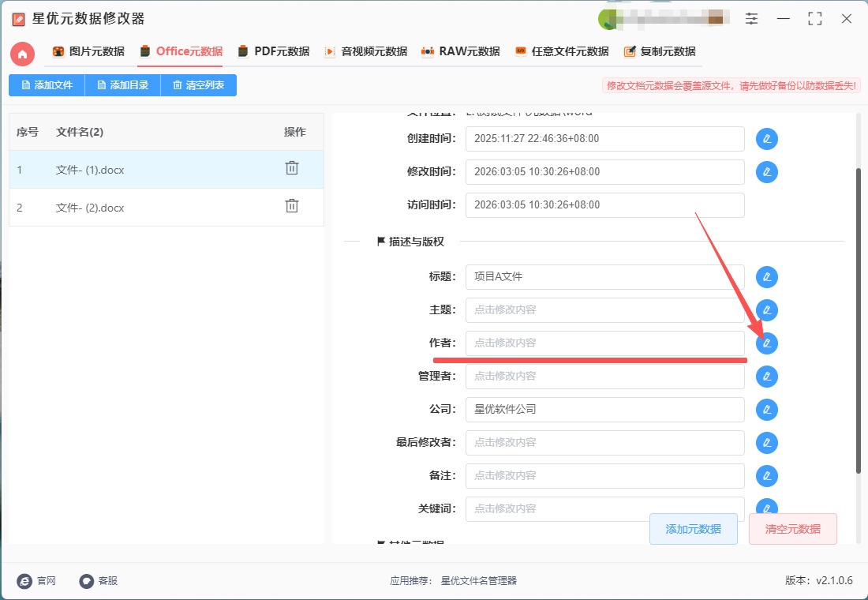Edit the 最后修改者 field with pencil icon

click(x=767, y=443)
